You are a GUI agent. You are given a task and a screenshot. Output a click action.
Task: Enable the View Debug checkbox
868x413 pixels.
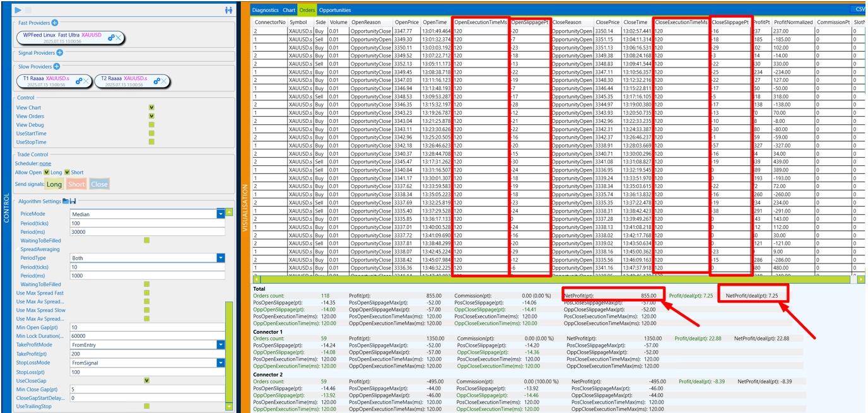pos(151,125)
